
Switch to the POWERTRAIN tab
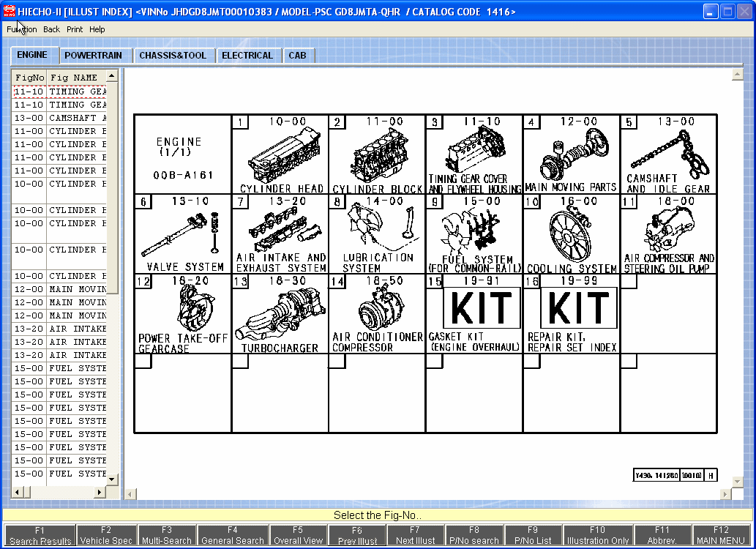tap(93, 56)
